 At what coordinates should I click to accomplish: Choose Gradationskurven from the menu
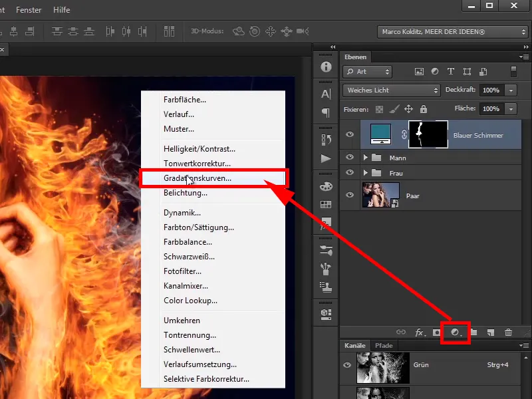pos(213,178)
